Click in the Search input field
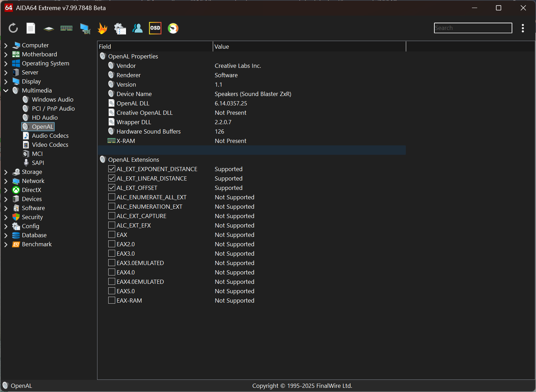Screen dimensions: 536x392 (x=473, y=28)
